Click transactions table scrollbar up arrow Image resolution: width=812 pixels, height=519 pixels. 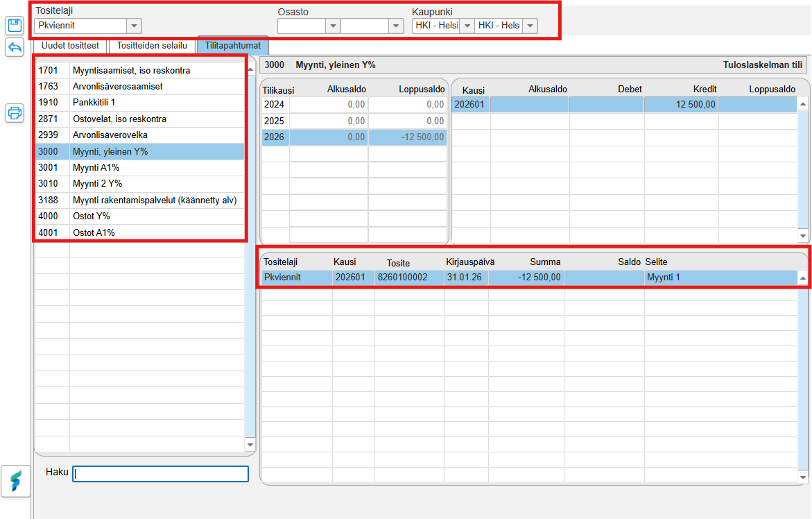[803, 278]
